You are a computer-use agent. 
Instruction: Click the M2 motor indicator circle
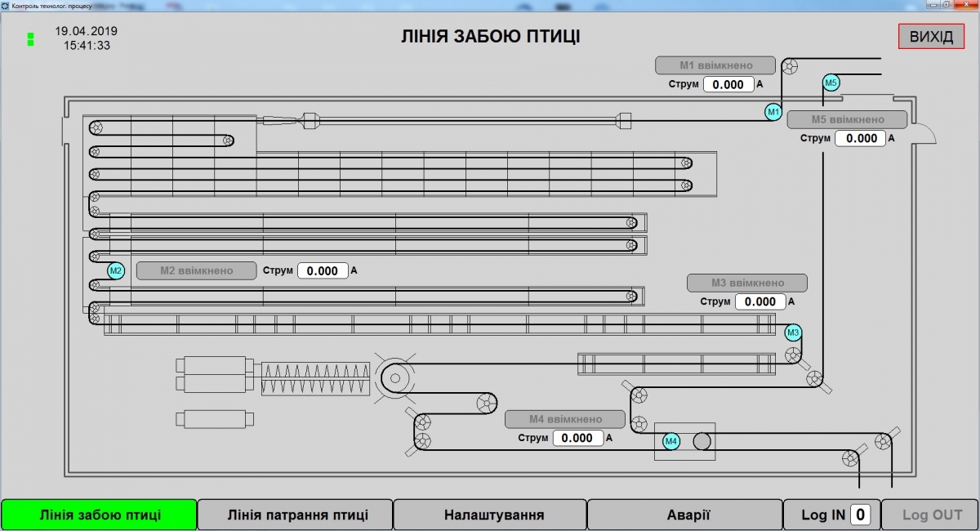point(115,270)
